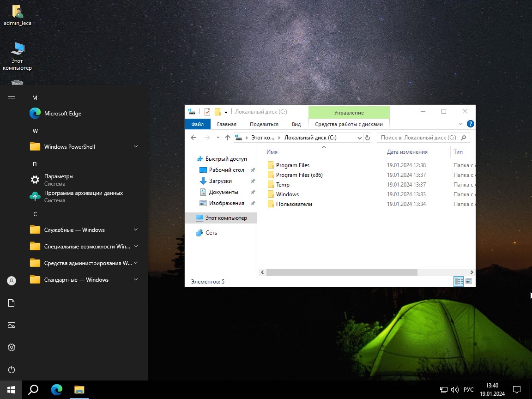Click the refresh button in address bar

pos(368,138)
